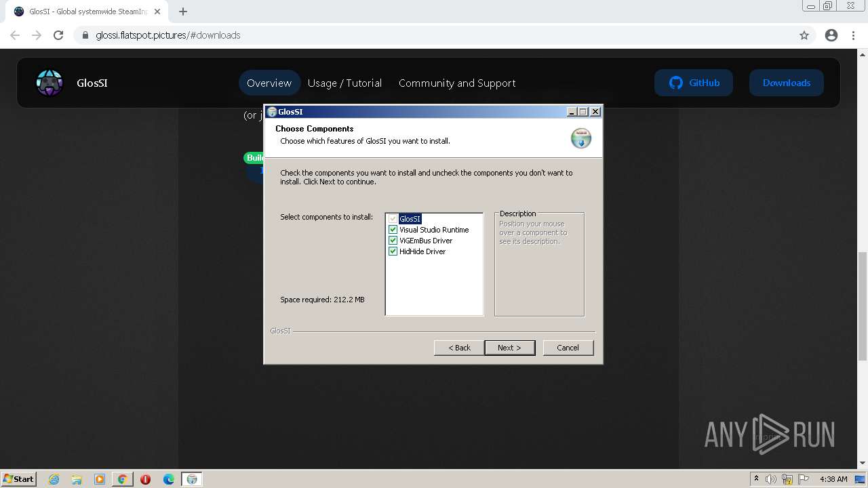Click the taskbar clock 4:38 AM

click(x=833, y=479)
